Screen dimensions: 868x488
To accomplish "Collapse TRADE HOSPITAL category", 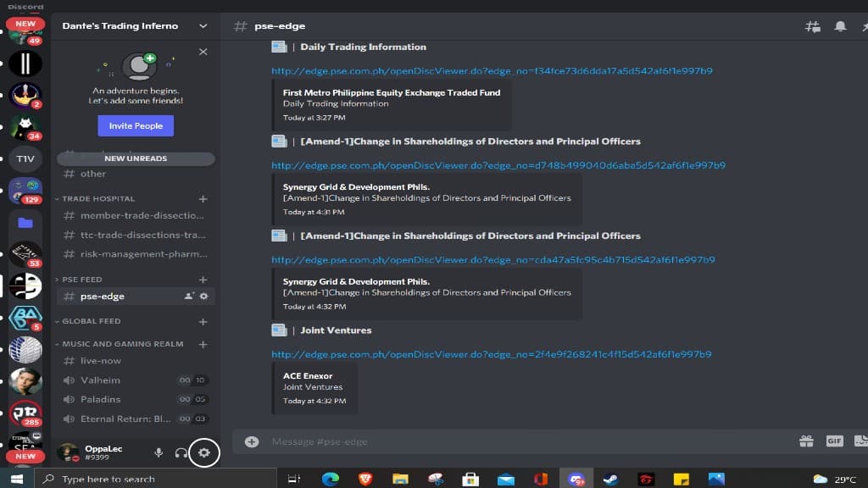I will pos(98,198).
